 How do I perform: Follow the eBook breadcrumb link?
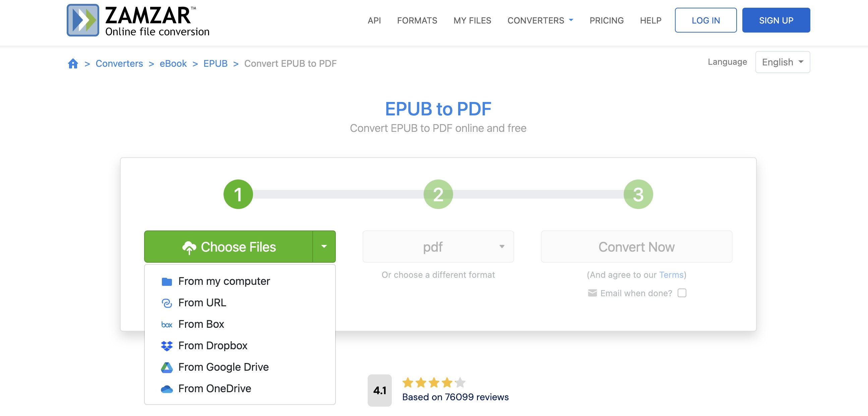pyautogui.click(x=173, y=63)
